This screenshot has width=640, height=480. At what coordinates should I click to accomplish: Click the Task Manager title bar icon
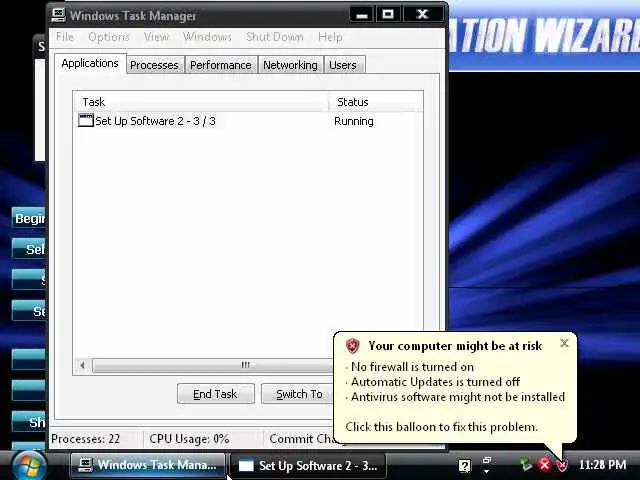pyautogui.click(x=58, y=15)
